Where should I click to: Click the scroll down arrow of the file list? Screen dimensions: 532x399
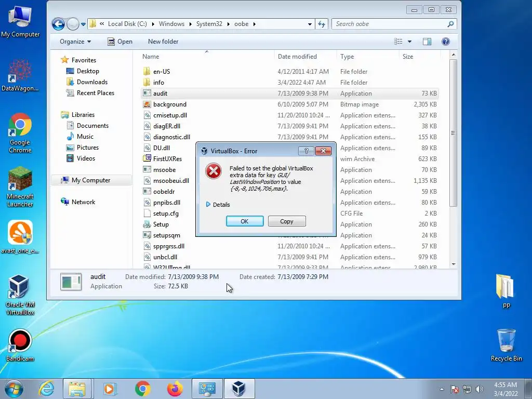[x=453, y=264]
